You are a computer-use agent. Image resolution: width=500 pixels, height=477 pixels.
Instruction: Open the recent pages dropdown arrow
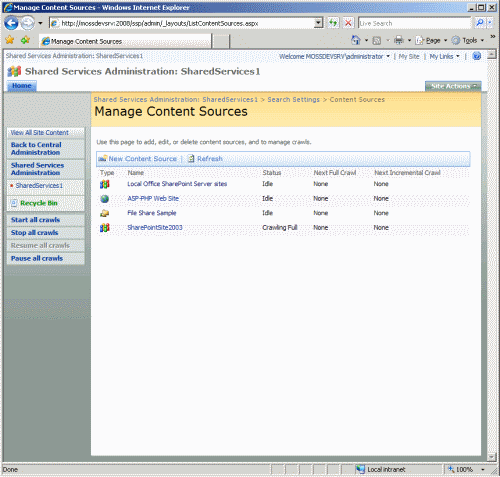(40, 23)
